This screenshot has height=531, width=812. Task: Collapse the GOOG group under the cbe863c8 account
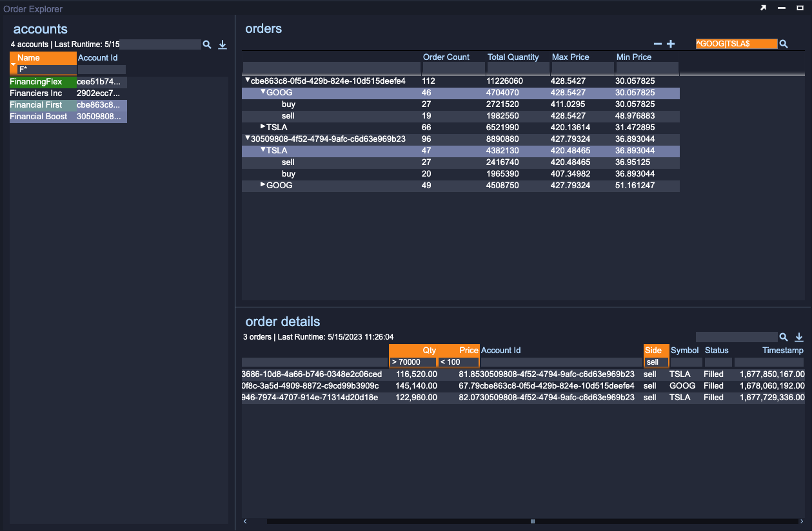(262, 92)
